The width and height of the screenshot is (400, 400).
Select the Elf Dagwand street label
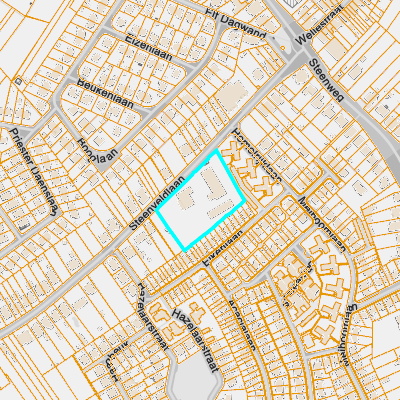[x=236, y=23]
